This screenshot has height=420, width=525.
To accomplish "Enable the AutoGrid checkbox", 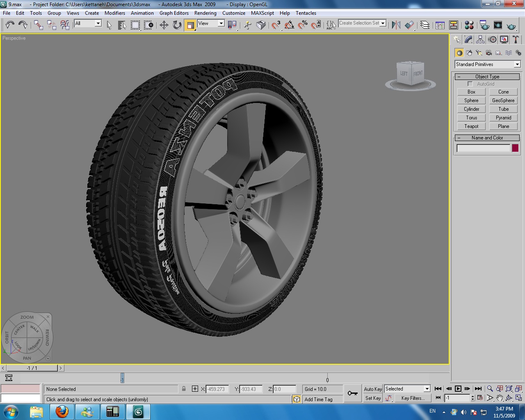I will coord(470,84).
